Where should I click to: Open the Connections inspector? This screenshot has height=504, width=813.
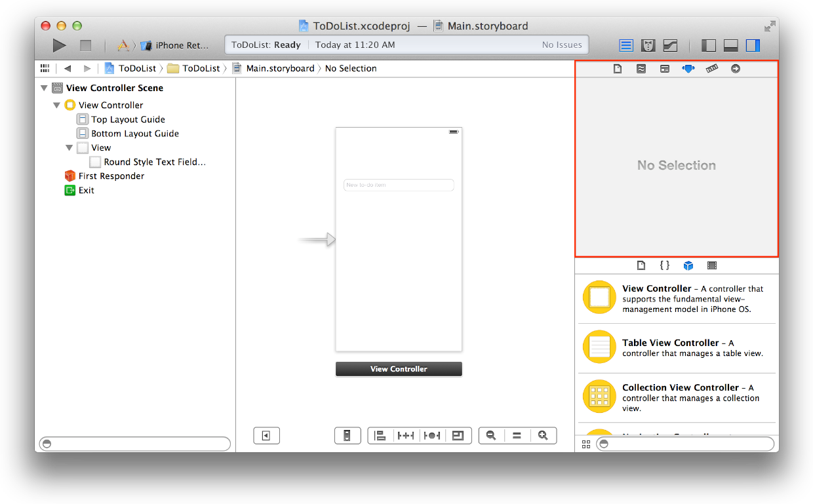(x=736, y=69)
